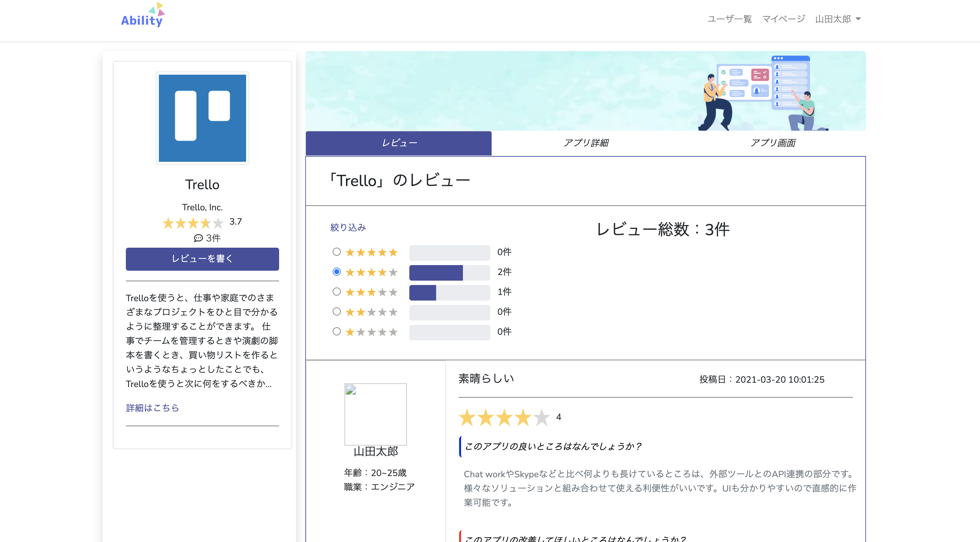Select the two-star filter radio button

(336, 312)
